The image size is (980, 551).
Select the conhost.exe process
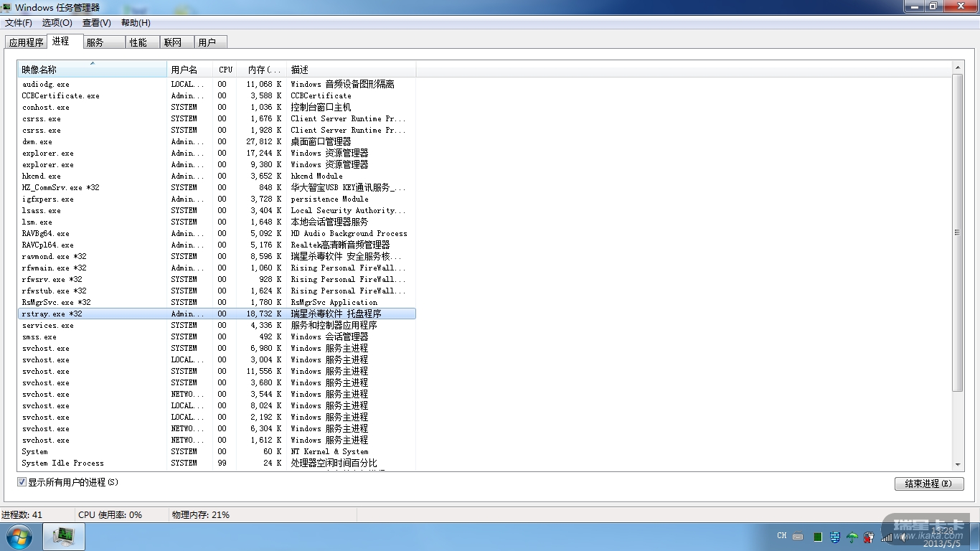point(217,107)
